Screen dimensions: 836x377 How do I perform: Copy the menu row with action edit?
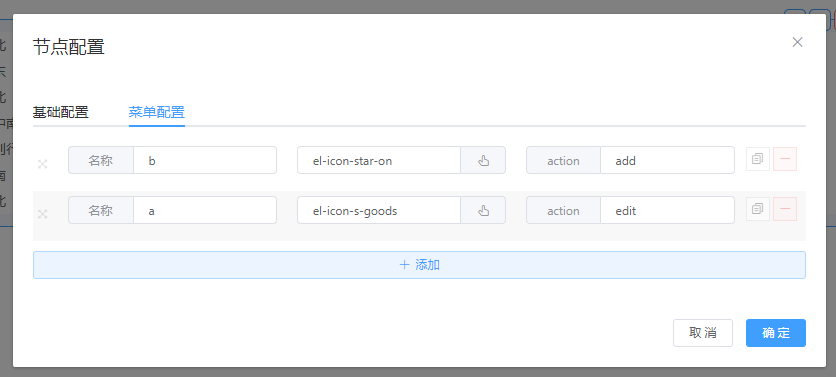click(758, 209)
